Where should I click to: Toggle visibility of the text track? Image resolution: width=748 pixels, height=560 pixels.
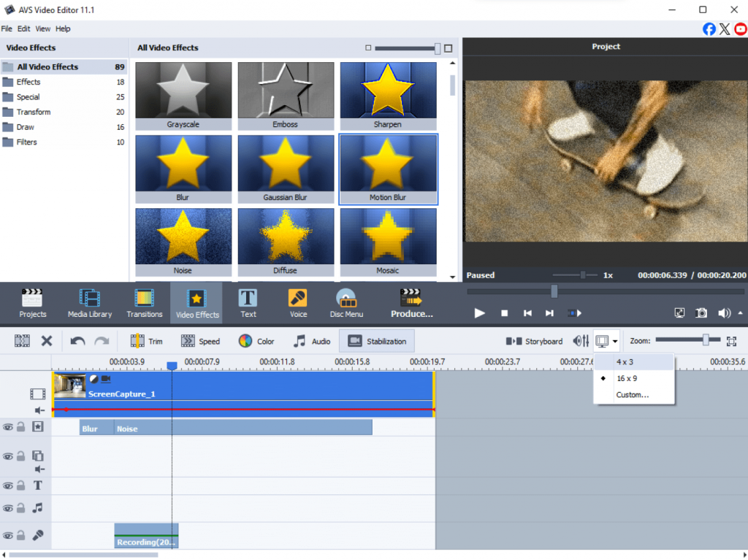(x=8, y=486)
